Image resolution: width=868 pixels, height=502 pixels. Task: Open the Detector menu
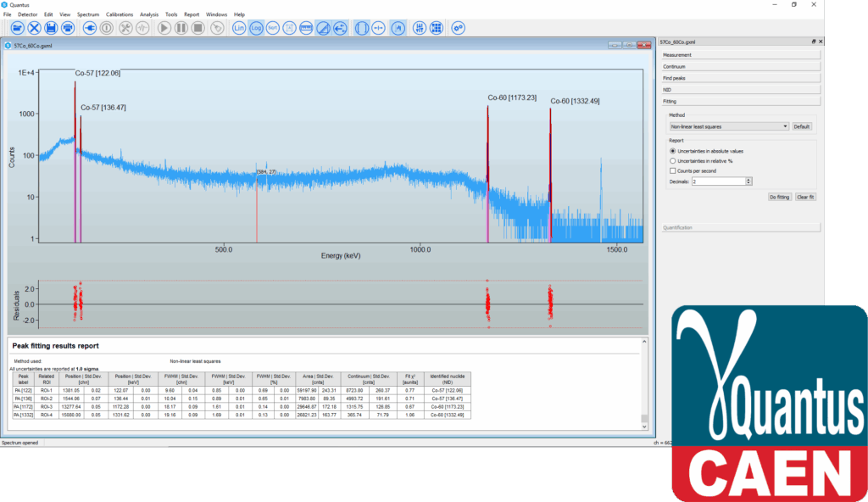click(28, 14)
